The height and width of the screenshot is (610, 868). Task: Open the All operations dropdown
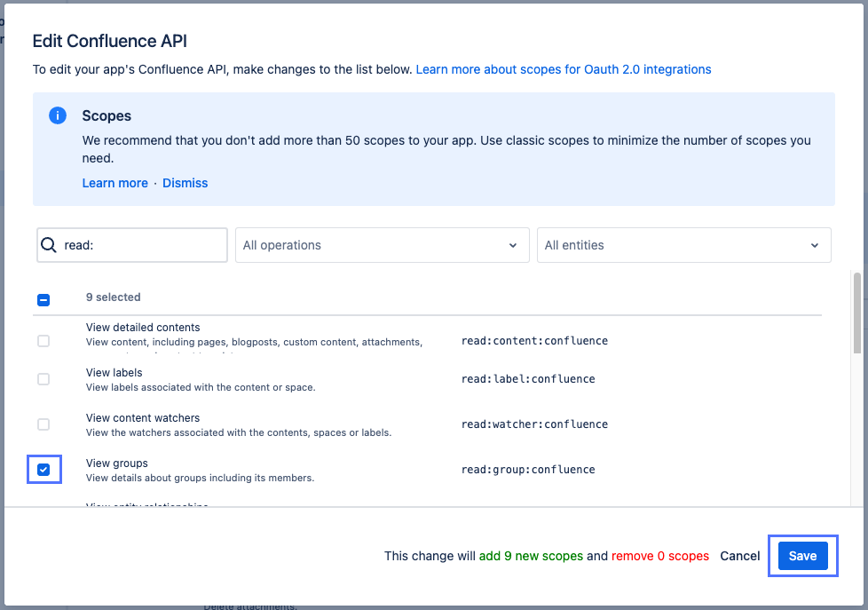(382, 245)
